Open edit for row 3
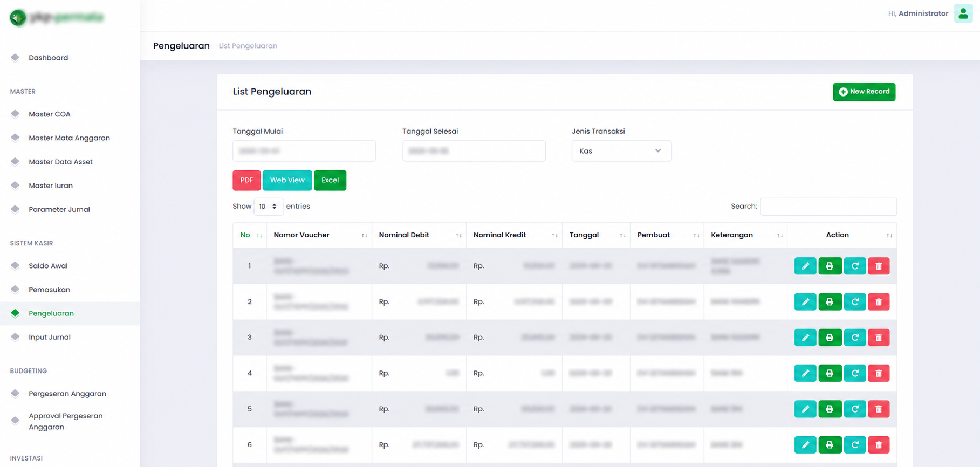This screenshot has width=980, height=467. (805, 338)
